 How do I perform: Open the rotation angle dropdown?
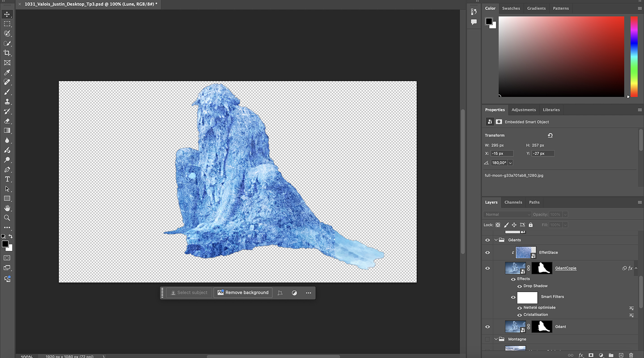[510, 163]
